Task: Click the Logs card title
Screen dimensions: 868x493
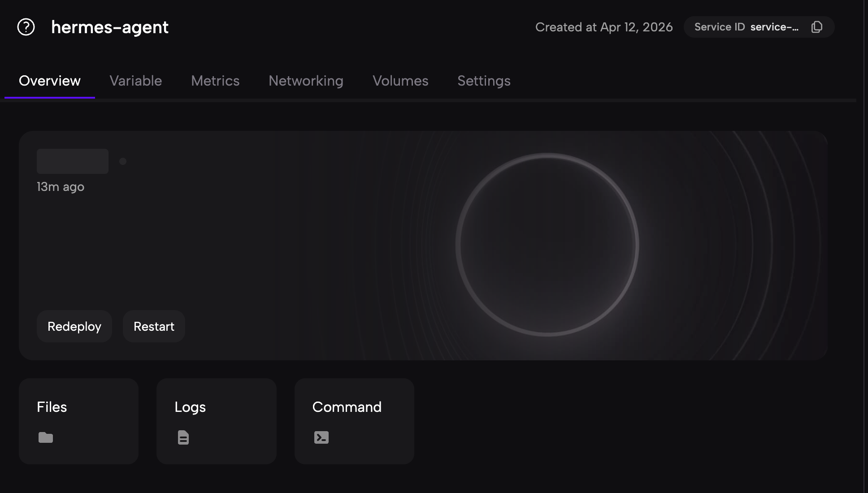Action: click(190, 407)
